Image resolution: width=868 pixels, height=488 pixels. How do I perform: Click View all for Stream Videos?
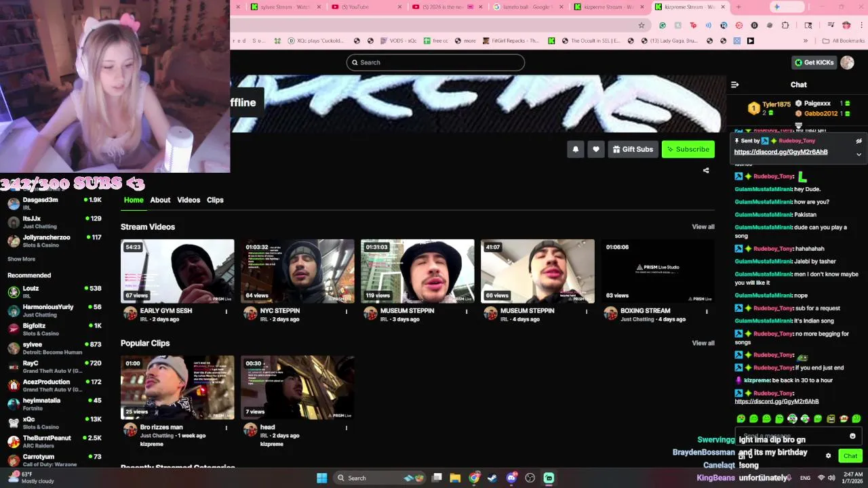tap(703, 227)
